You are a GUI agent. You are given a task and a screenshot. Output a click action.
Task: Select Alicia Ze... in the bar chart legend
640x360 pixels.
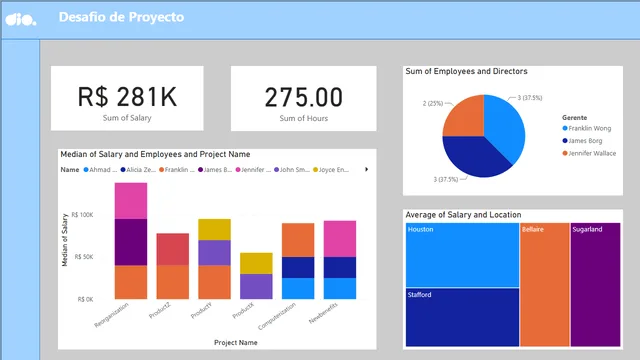(138, 170)
